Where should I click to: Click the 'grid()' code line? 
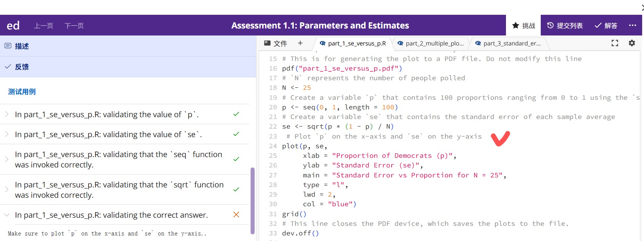[x=294, y=214]
